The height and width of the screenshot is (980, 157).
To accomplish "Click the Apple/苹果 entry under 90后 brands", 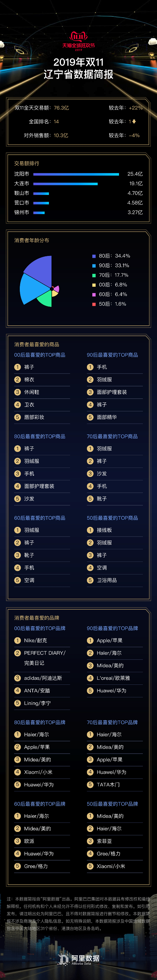I will 110,640.
